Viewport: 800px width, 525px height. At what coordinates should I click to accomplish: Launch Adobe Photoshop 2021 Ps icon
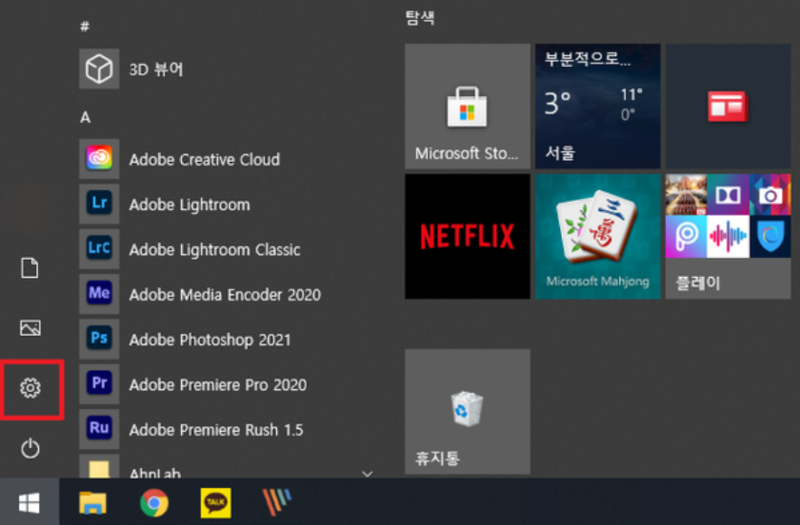(x=99, y=338)
